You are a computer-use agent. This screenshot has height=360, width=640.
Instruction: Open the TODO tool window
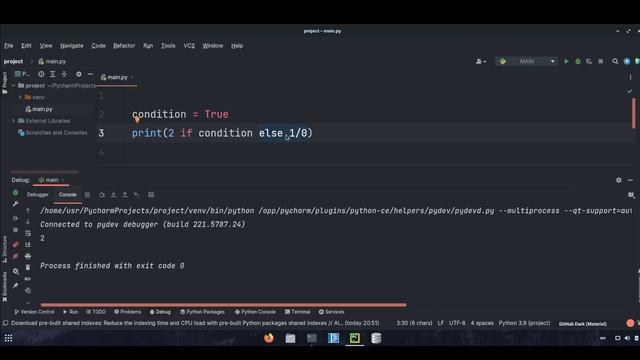pos(96,312)
